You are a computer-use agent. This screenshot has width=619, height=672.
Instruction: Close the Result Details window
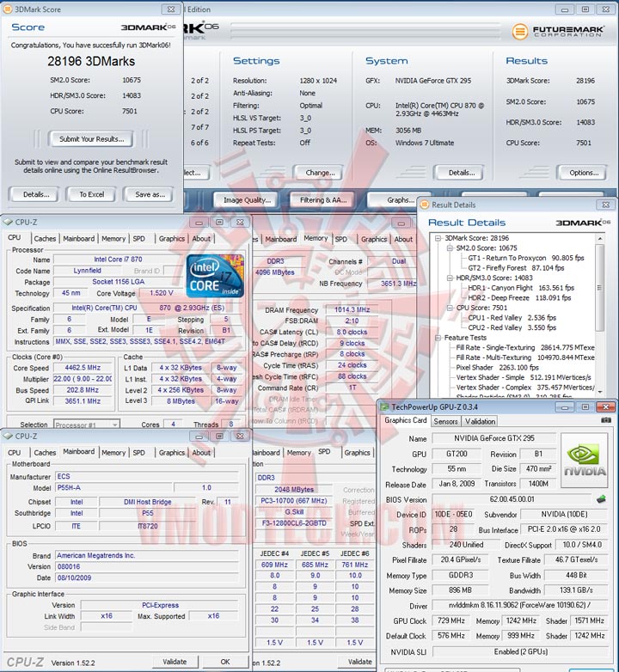[606, 205]
